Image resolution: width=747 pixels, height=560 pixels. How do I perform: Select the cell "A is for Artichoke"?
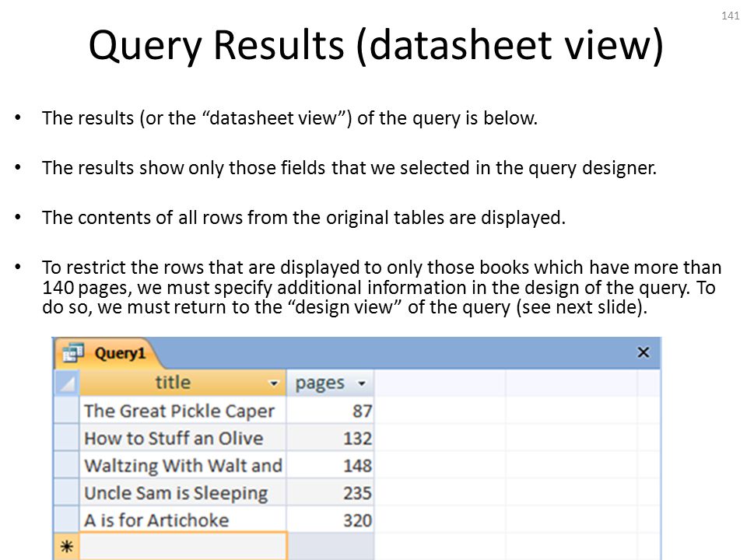(182, 520)
